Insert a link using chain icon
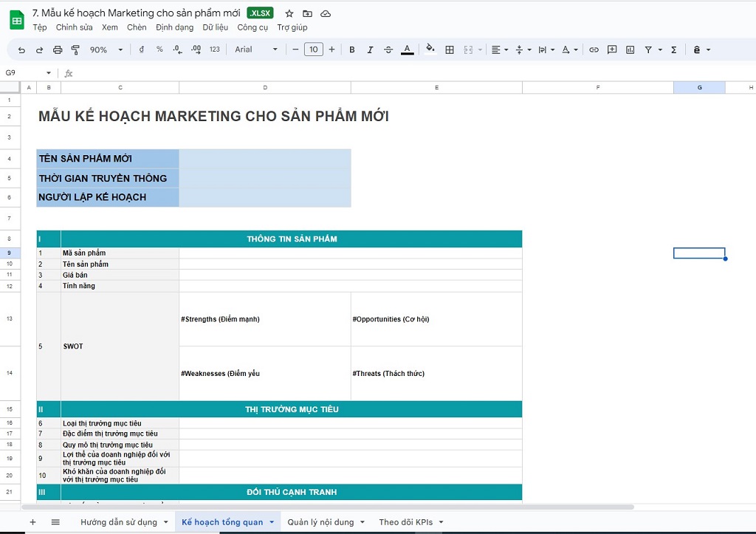The width and height of the screenshot is (756, 534). click(x=594, y=49)
